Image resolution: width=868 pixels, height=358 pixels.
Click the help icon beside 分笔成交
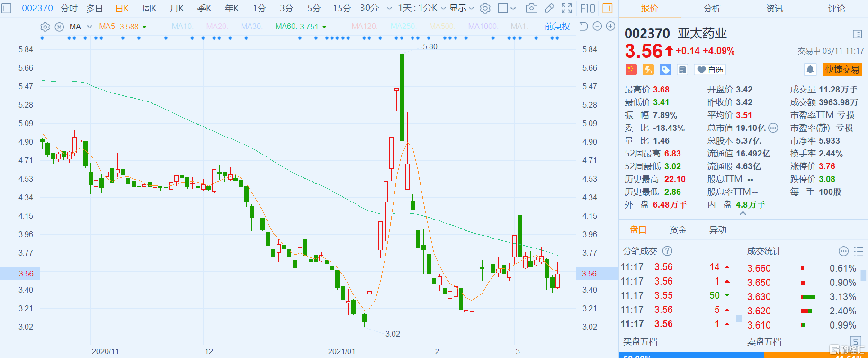(x=667, y=251)
